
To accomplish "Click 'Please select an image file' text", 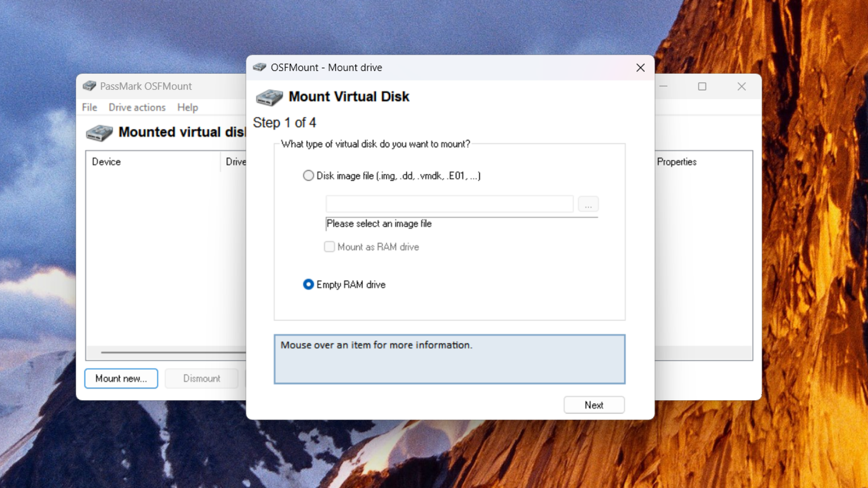I will click(379, 224).
